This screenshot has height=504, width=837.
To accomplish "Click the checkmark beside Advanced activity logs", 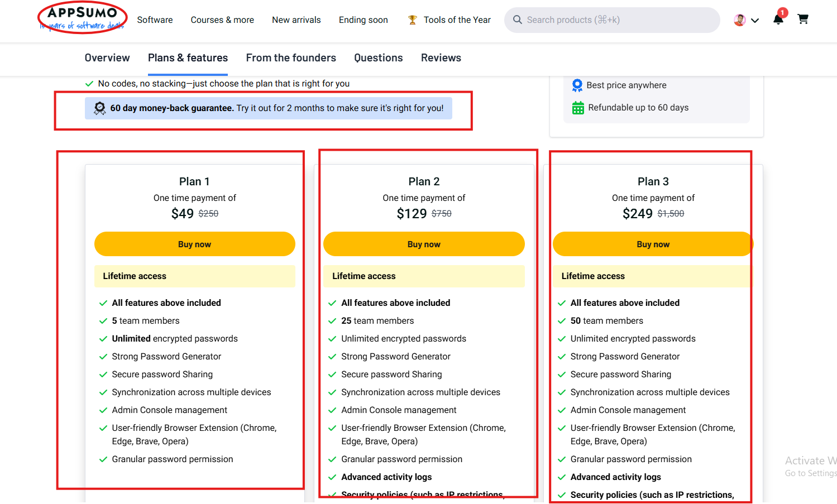I will pyautogui.click(x=332, y=477).
